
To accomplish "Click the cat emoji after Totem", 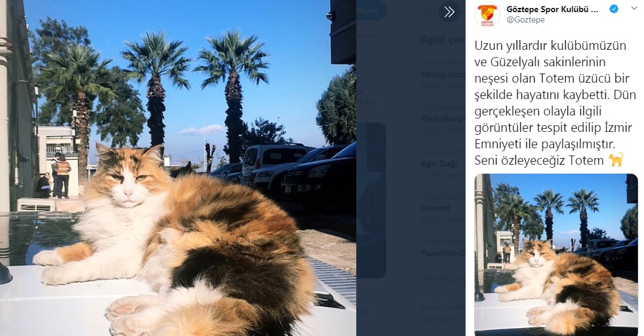I will click(x=615, y=160).
